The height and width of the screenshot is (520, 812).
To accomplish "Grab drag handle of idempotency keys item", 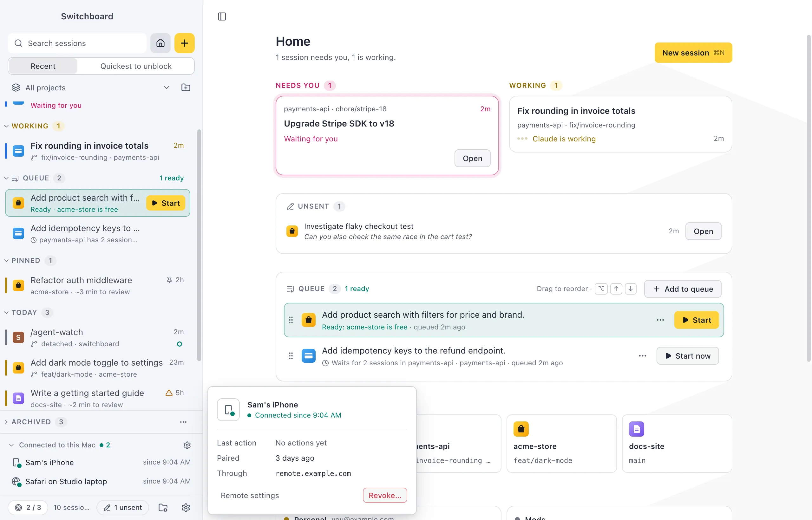I will coord(291,355).
